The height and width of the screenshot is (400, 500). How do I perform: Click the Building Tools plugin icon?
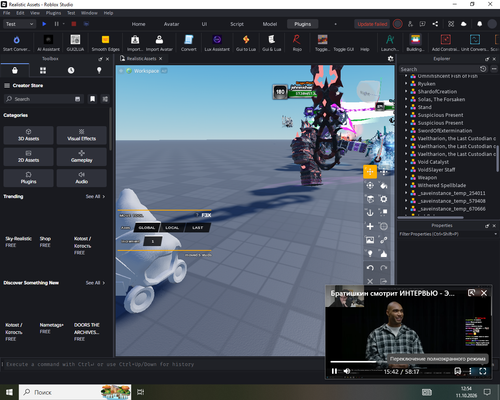click(415, 43)
